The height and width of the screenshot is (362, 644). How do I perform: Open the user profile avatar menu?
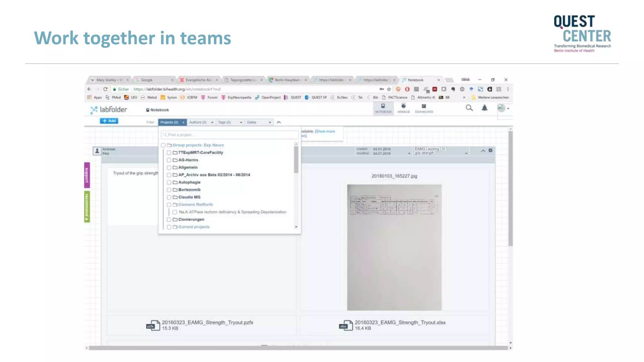click(x=503, y=108)
